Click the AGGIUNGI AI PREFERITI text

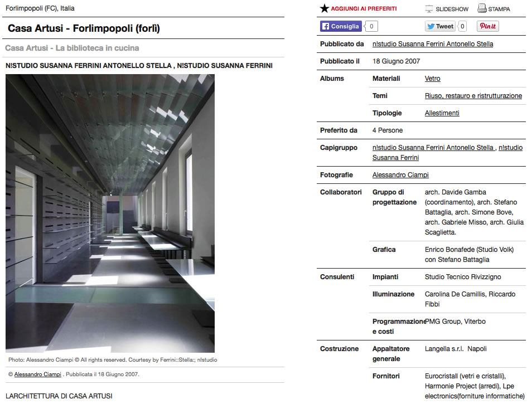pos(364,9)
